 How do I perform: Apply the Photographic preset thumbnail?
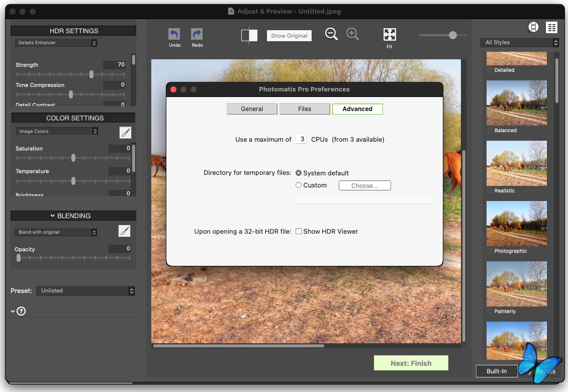tap(517, 224)
